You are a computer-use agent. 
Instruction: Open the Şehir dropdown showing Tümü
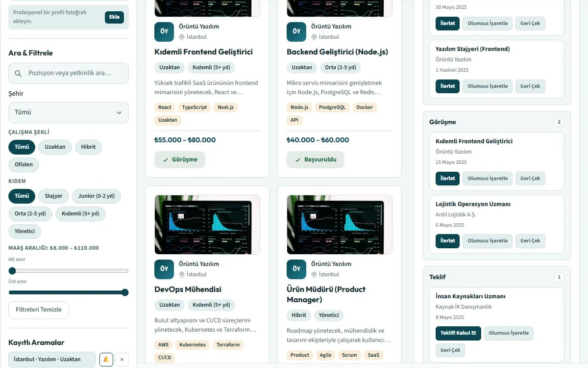[69, 112]
